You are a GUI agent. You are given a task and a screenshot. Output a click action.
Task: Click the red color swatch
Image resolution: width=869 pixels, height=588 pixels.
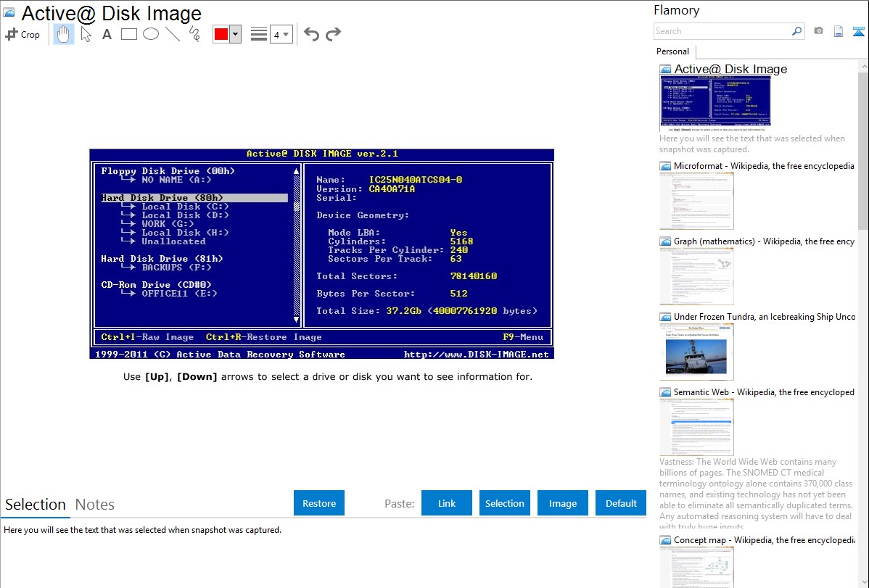221,34
